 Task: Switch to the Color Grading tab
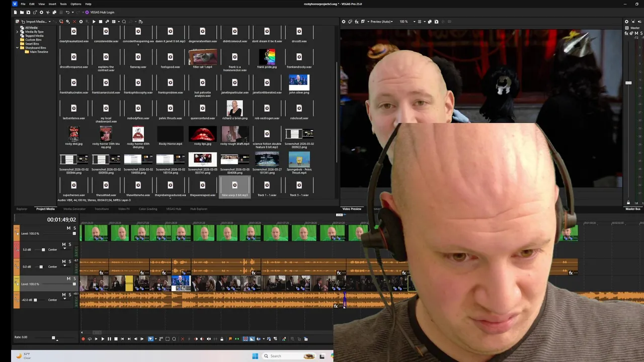pos(148,209)
